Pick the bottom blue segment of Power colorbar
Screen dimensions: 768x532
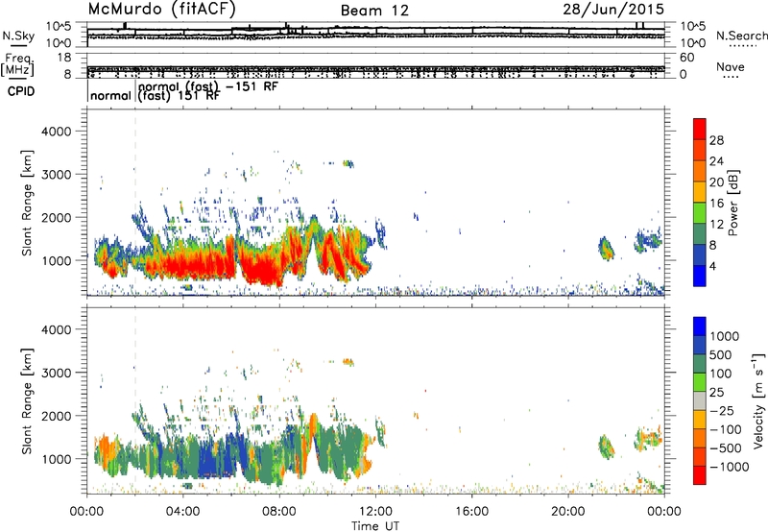coord(700,276)
